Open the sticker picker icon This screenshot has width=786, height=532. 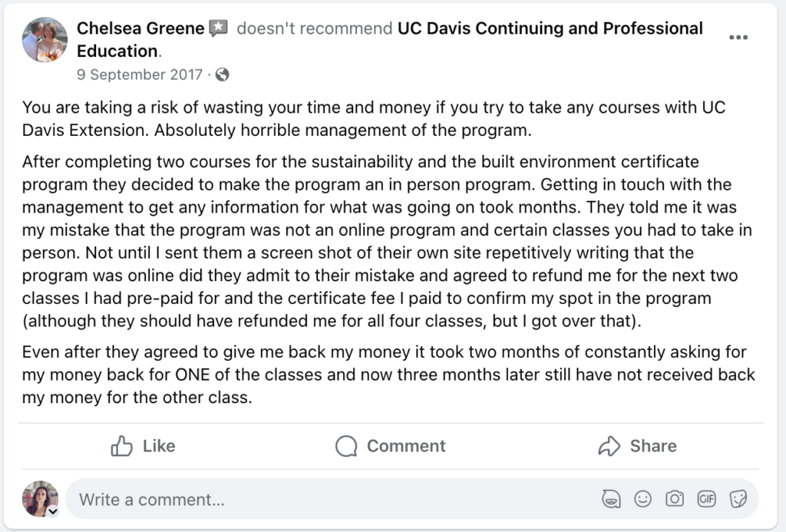point(738,498)
